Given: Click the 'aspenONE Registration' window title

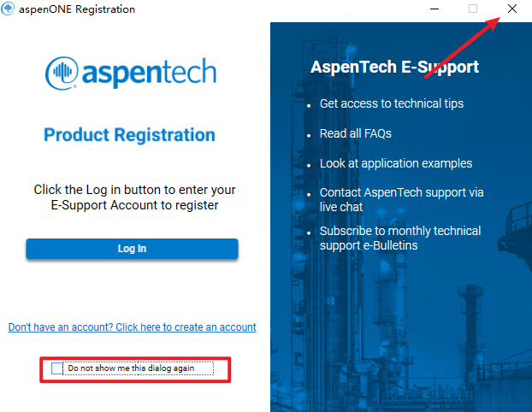Looking at the screenshot, I should click(77, 9).
